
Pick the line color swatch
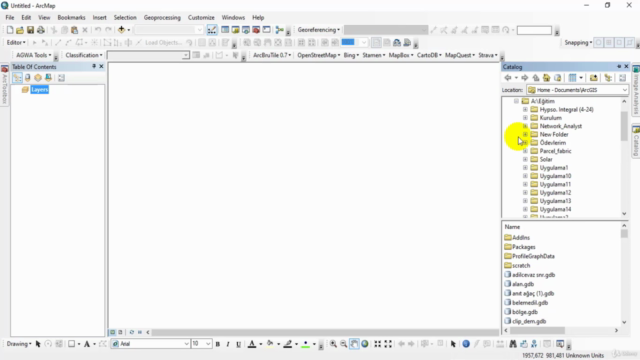(x=288, y=344)
